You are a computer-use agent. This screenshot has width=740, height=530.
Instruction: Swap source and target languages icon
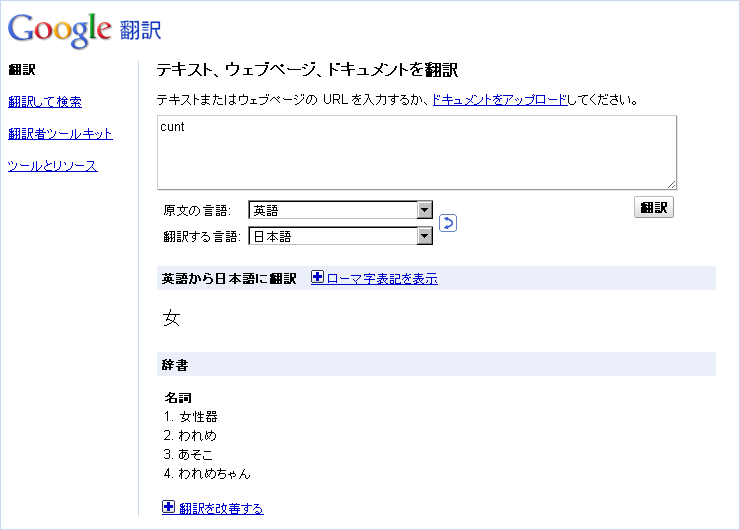coord(448,223)
